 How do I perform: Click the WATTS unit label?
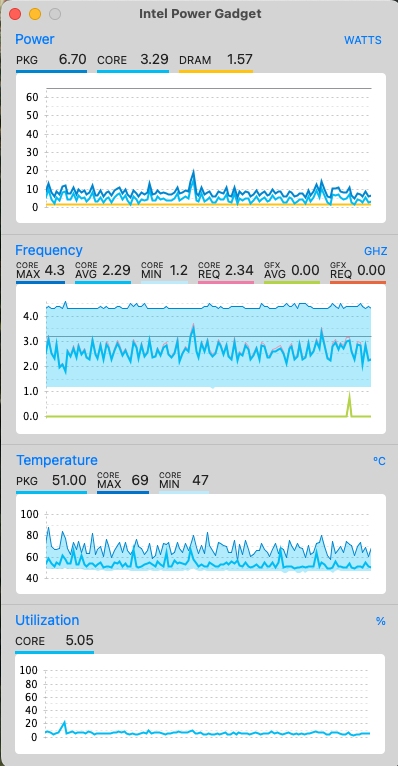point(363,41)
